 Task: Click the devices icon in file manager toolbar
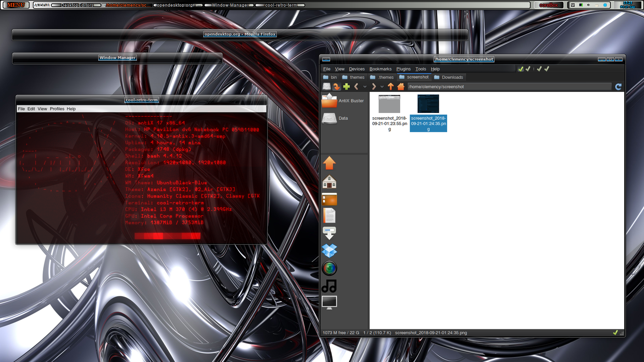[326, 87]
